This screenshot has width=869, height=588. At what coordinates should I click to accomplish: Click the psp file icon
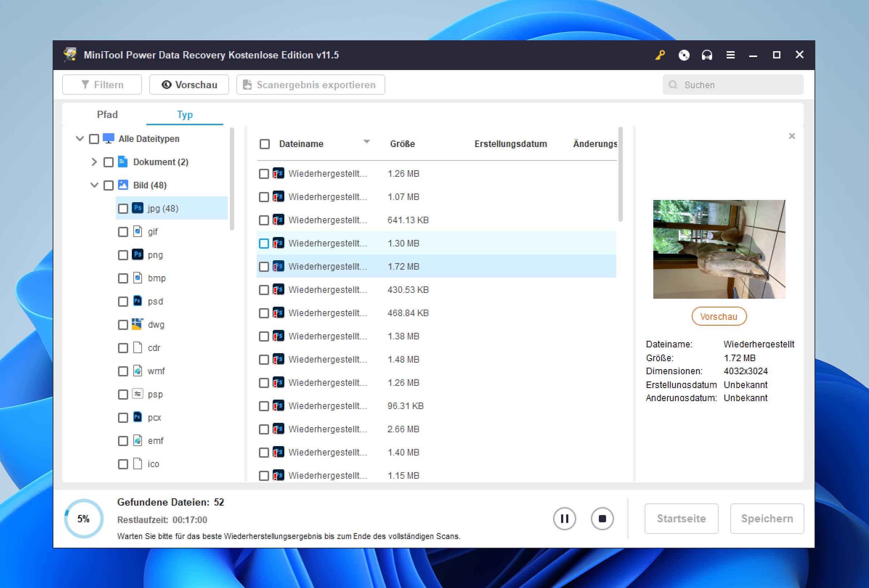pyautogui.click(x=137, y=393)
